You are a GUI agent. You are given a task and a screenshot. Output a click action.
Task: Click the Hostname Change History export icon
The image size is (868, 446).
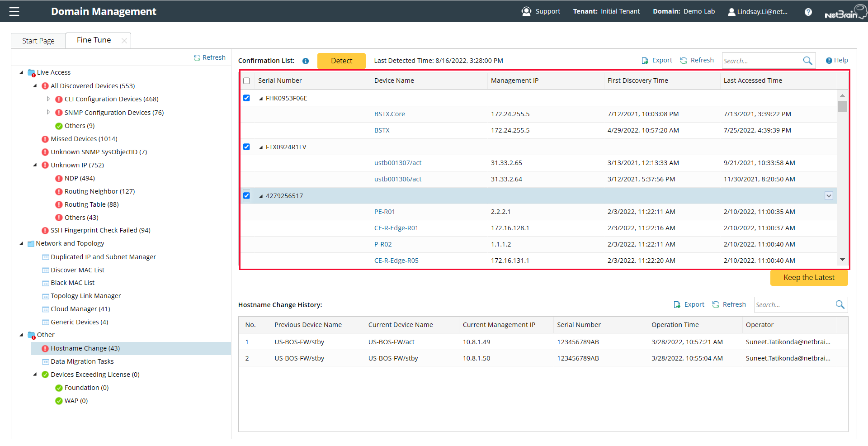[677, 305]
